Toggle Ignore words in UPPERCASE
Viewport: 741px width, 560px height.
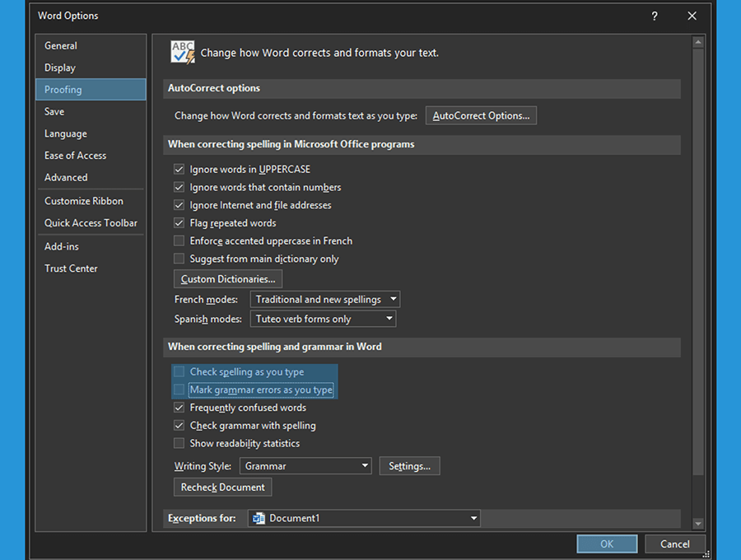(179, 169)
